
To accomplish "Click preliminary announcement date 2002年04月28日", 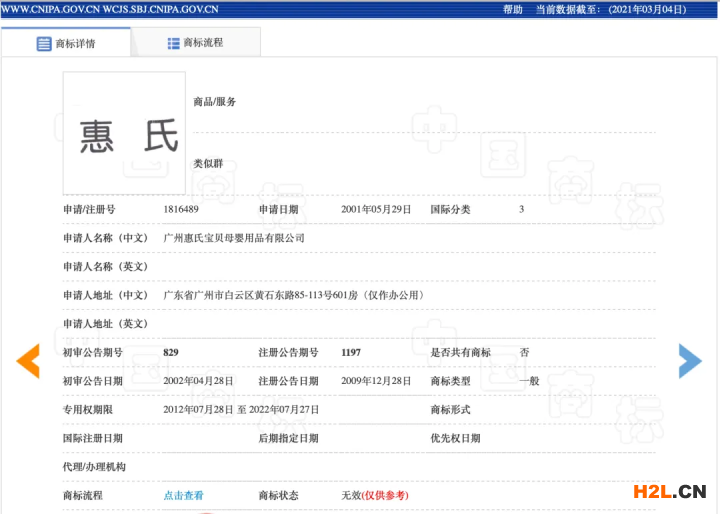I will (198, 381).
